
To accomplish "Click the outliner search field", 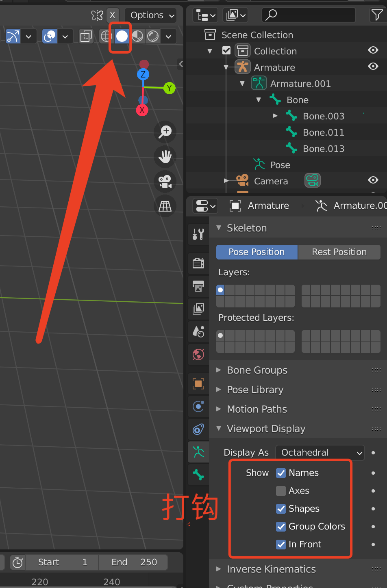I will click(x=308, y=15).
